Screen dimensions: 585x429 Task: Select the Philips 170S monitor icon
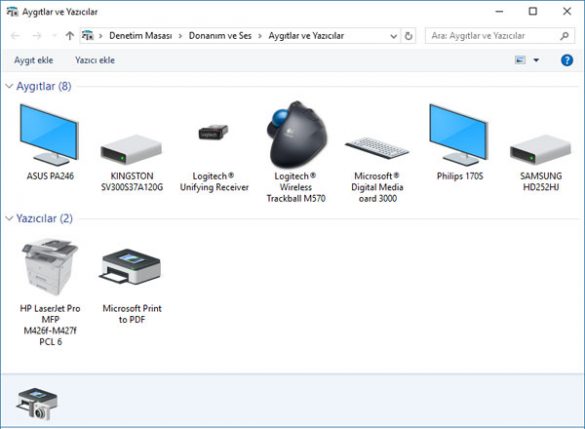pos(459,135)
